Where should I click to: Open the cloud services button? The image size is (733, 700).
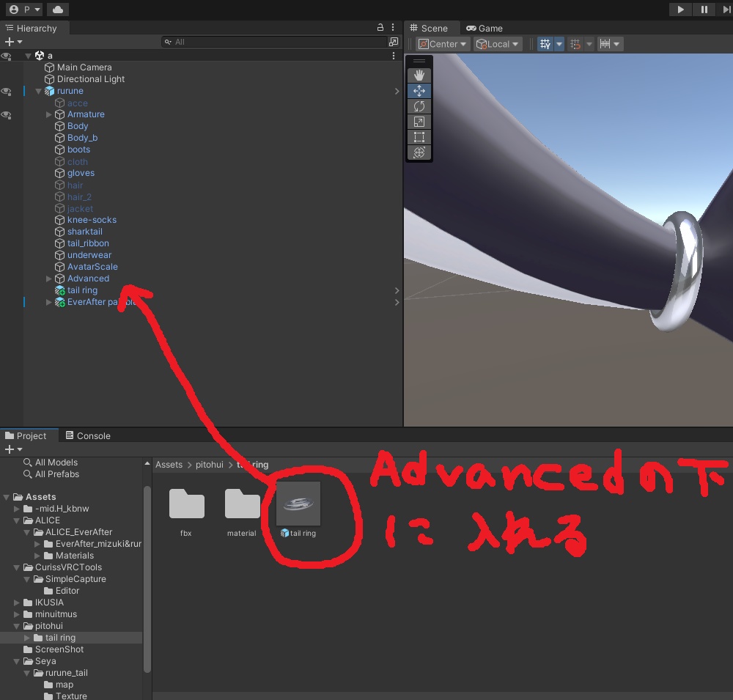58,10
